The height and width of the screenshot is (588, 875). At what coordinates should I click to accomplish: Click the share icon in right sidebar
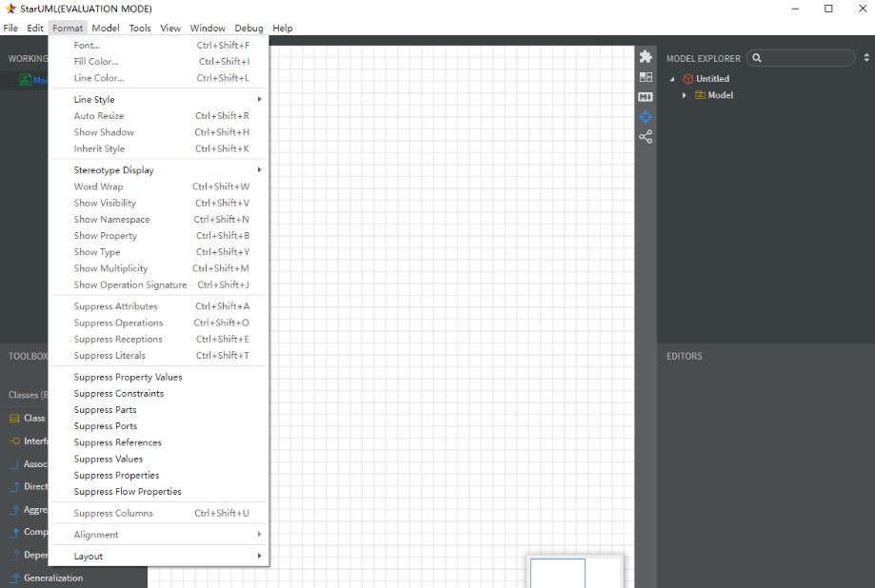pos(646,137)
